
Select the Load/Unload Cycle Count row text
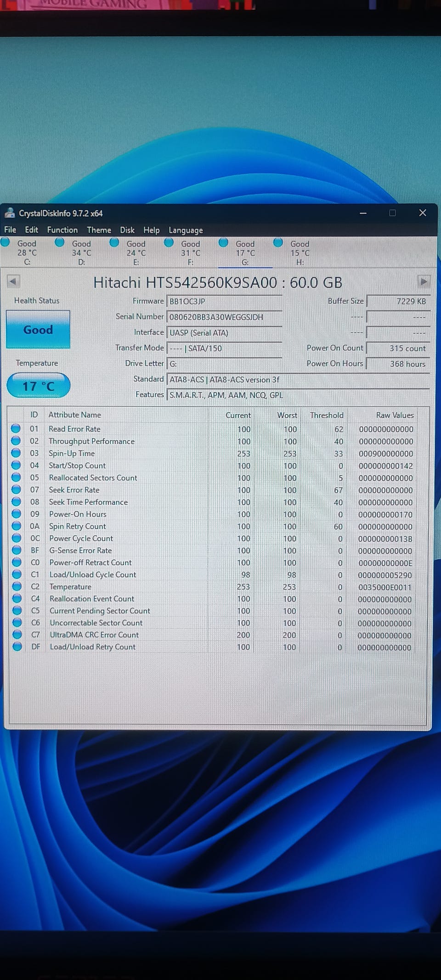[93, 574]
